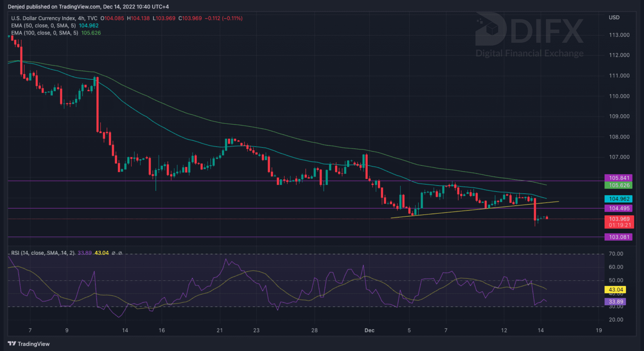Click the TradingView logo at bottom left
644x351 pixels.
29,344
